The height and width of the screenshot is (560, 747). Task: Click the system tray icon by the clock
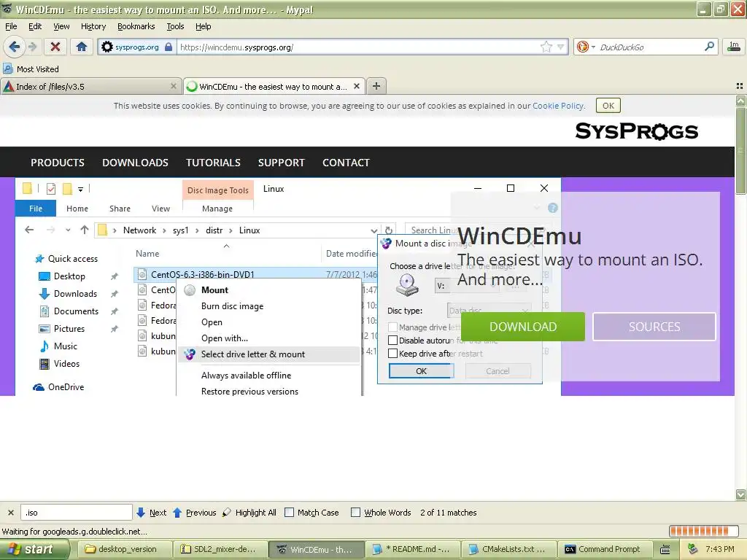click(693, 549)
